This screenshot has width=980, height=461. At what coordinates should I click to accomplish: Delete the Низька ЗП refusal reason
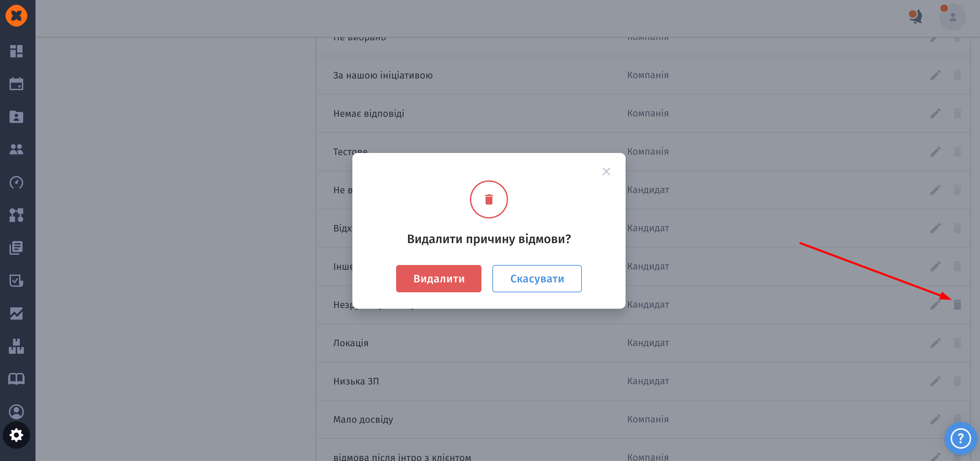point(957,381)
